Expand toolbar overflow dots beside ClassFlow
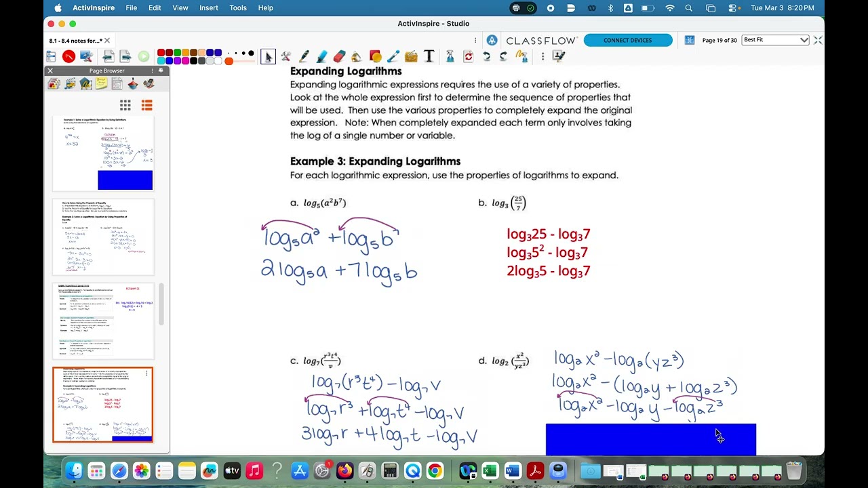Viewport: 868px width, 488px height. pyautogui.click(x=475, y=40)
